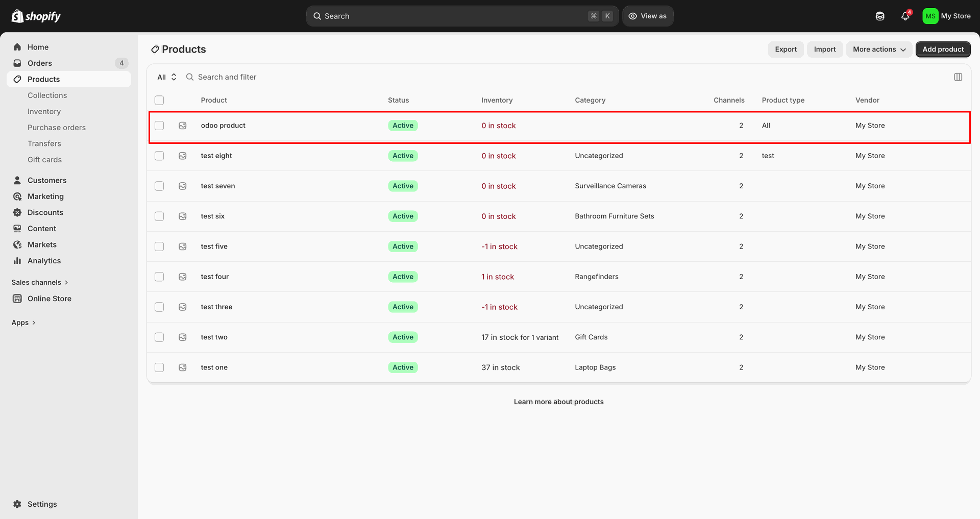Open Gift cards in sidebar
Image resolution: width=980 pixels, height=519 pixels.
coord(44,160)
